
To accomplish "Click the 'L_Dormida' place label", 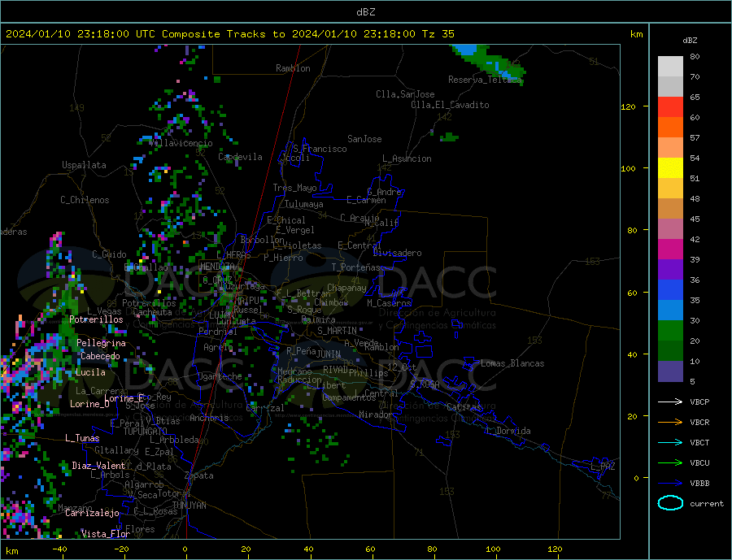I will coord(509,432).
